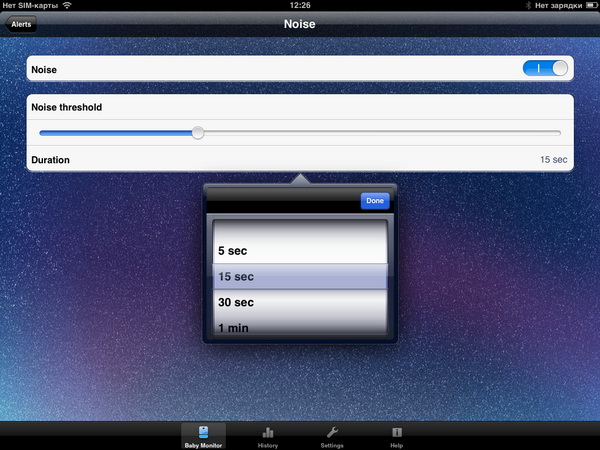Pick 30 sec in the duration picker

point(300,302)
